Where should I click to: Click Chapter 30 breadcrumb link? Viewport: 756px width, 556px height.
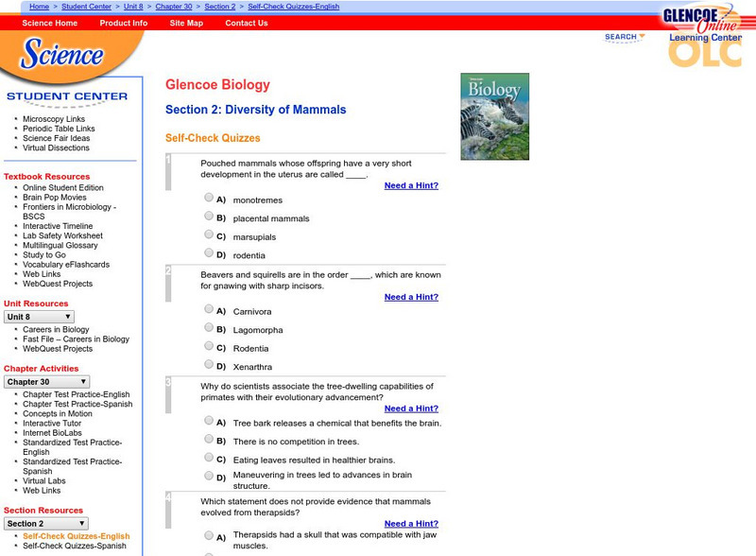(174, 7)
